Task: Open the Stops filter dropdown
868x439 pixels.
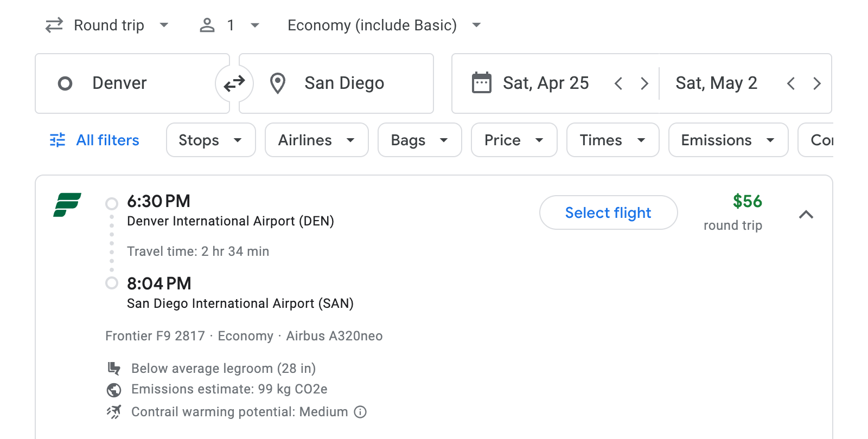Action: pos(210,140)
